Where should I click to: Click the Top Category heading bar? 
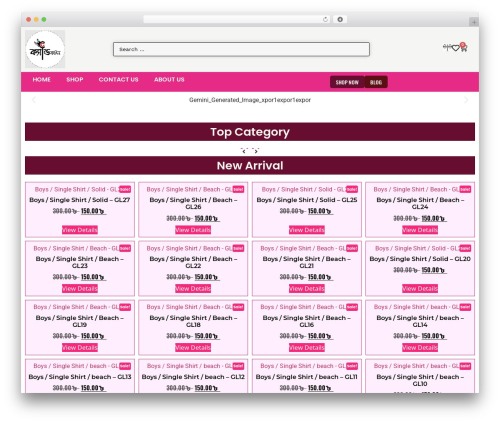250,132
